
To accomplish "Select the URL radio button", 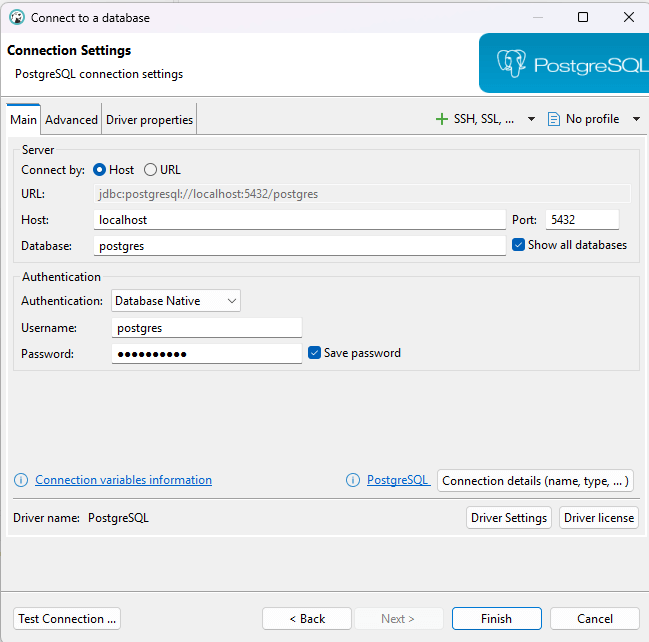I will point(151,170).
